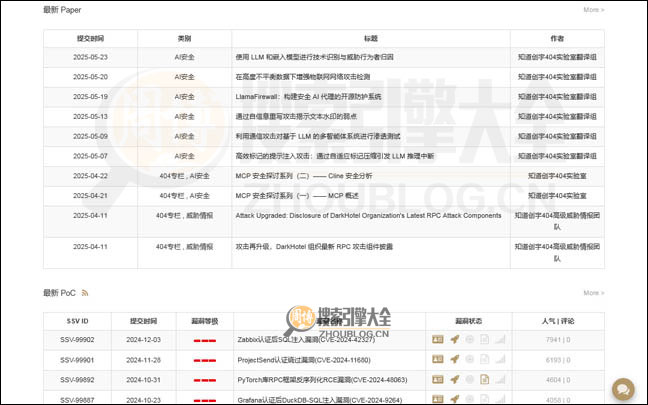The height and width of the screenshot is (405, 648).
Task: Open Attack Upgraded DarkHotel RPC paper
Action: (368, 216)
